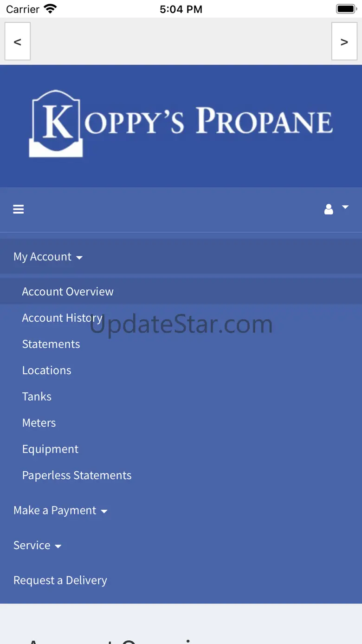The height and width of the screenshot is (644, 362).
Task: View Statements
Action: 51,344
